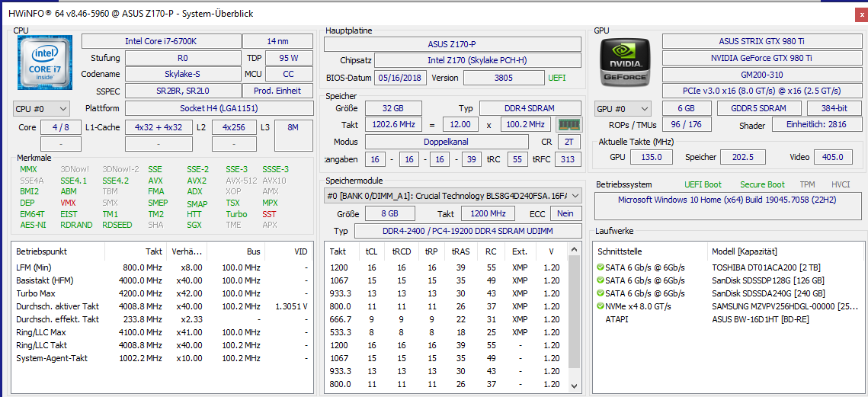Click the Takt column header in CPU table
This screenshot has height=397, width=868.
pyautogui.click(x=135, y=251)
